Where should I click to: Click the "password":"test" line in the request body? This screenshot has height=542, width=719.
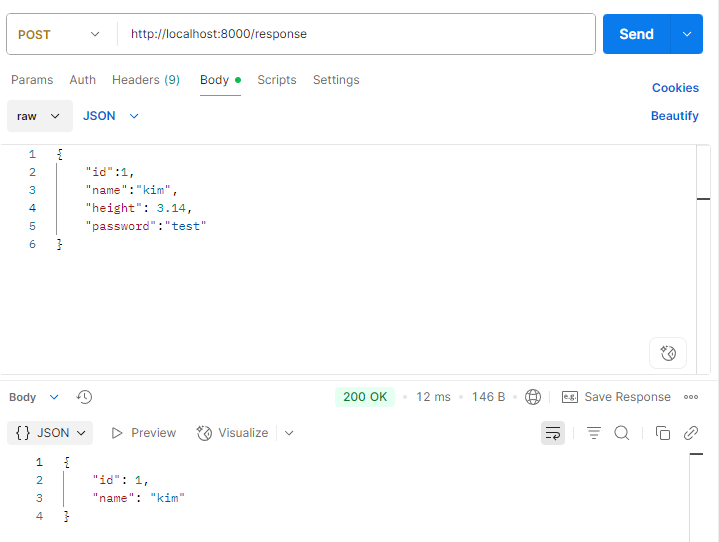point(146,226)
